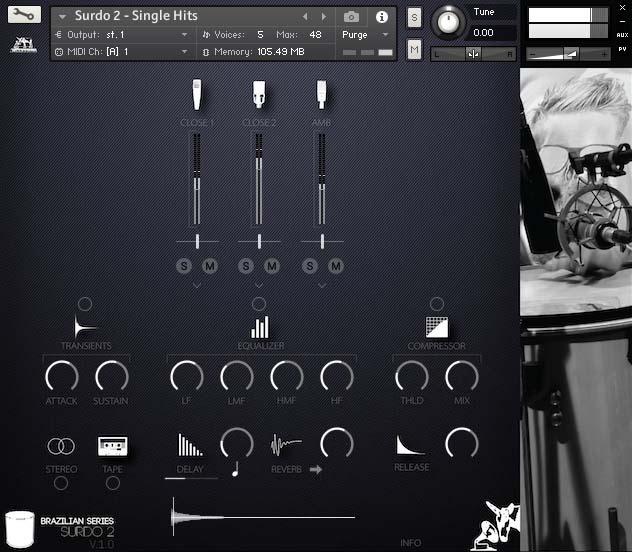The image size is (632, 552).
Task: Open the instrument info icon
Action: coord(381,17)
